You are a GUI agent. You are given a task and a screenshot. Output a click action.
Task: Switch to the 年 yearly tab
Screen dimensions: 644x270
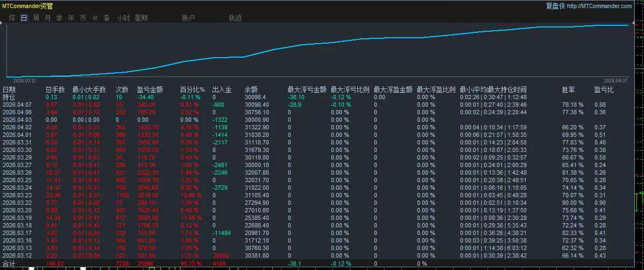[x=72, y=18]
